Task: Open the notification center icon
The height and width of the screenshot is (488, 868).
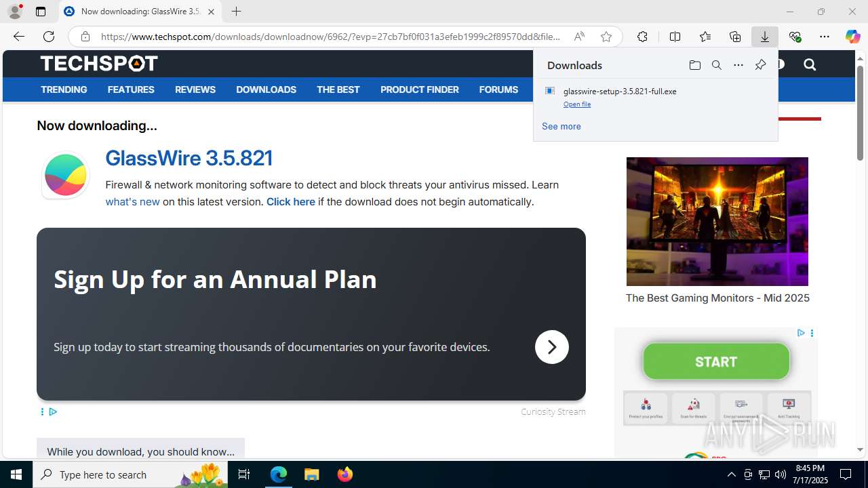Action: 846,474
